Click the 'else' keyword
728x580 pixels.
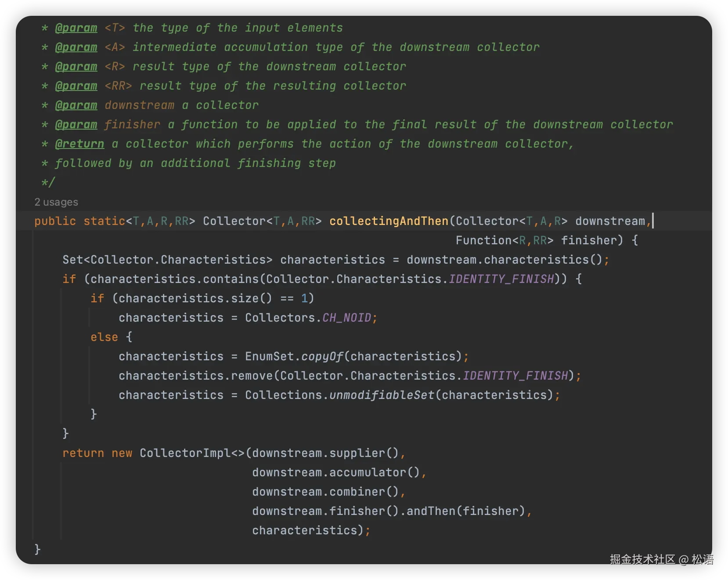104,337
